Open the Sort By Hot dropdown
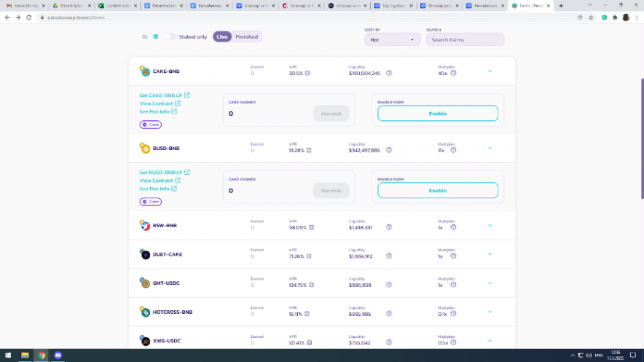Screen dimensions: 644x362 392,40
